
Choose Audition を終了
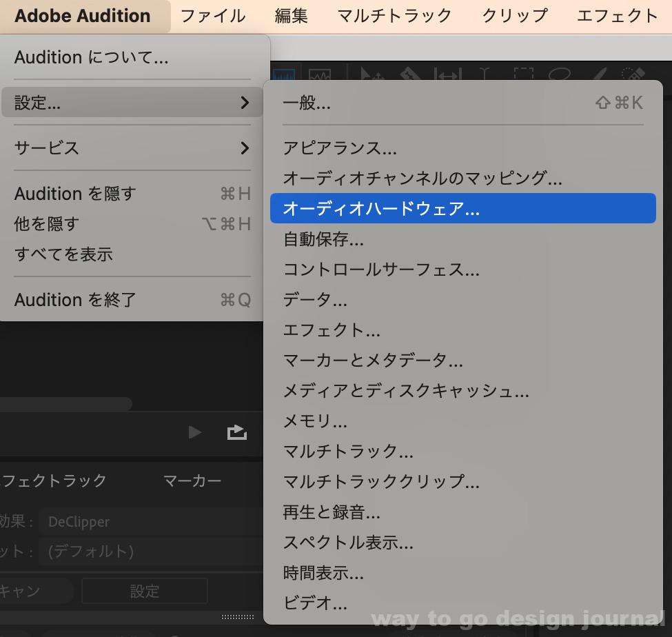point(132,300)
